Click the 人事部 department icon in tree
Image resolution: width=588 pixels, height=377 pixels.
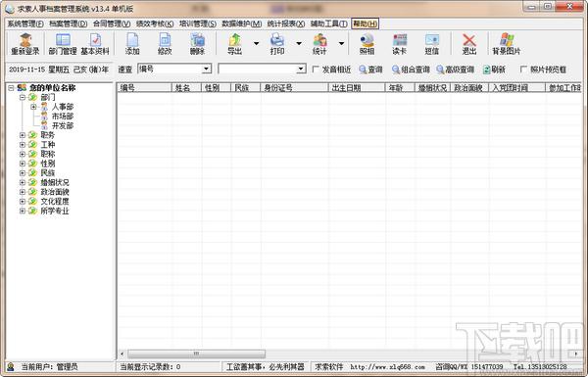[x=44, y=107]
